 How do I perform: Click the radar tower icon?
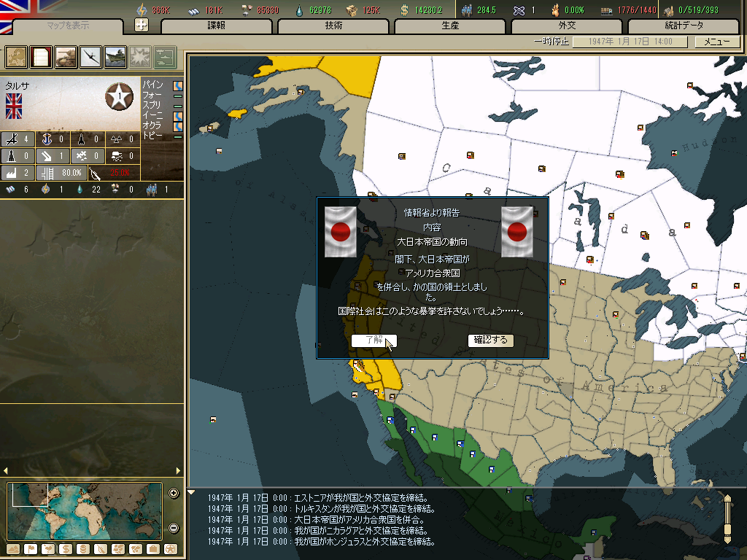click(12, 156)
